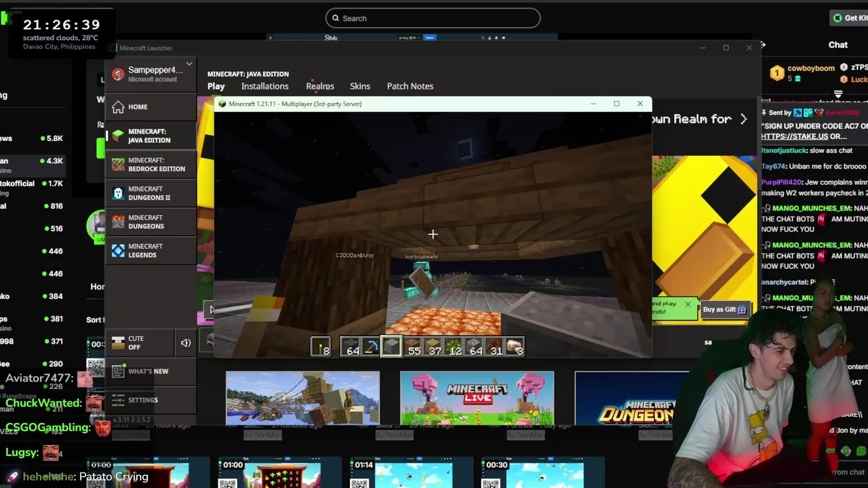Click the anarchycartel chat username
Screen dimensions: 868x488
pyautogui.click(x=785, y=282)
